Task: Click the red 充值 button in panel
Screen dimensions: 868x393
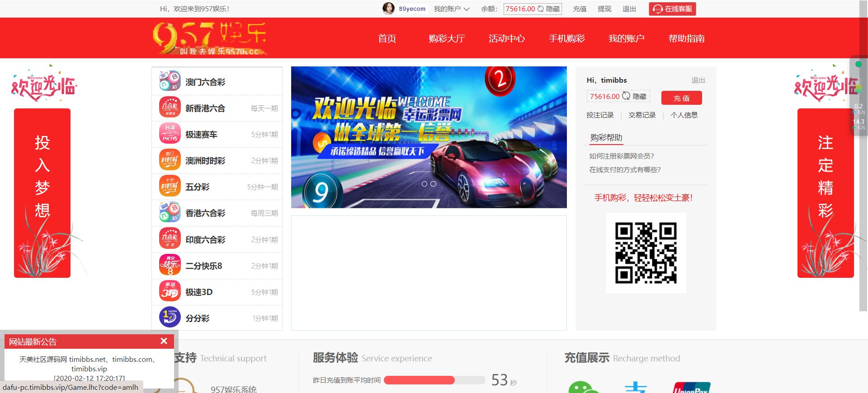Action: 681,98
